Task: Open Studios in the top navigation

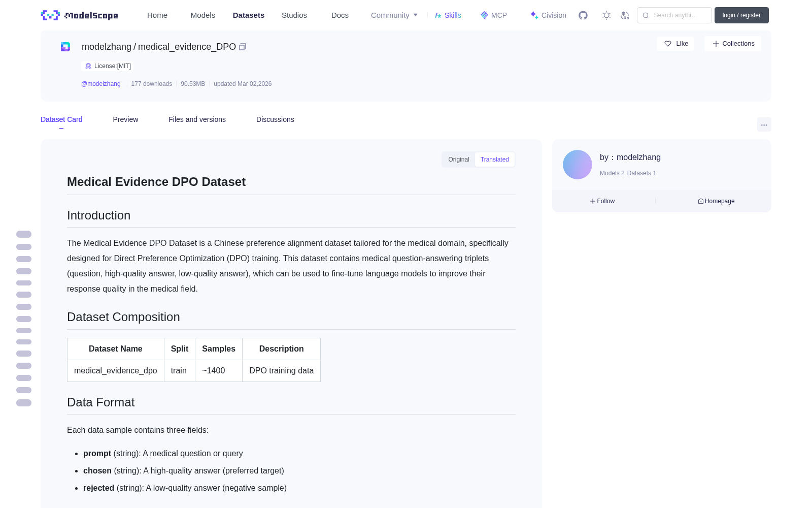Action: [294, 15]
